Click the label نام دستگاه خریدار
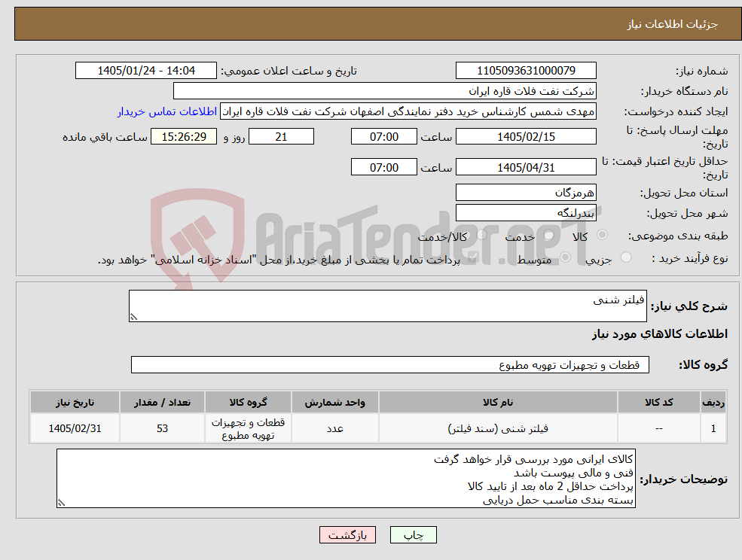 [684, 91]
